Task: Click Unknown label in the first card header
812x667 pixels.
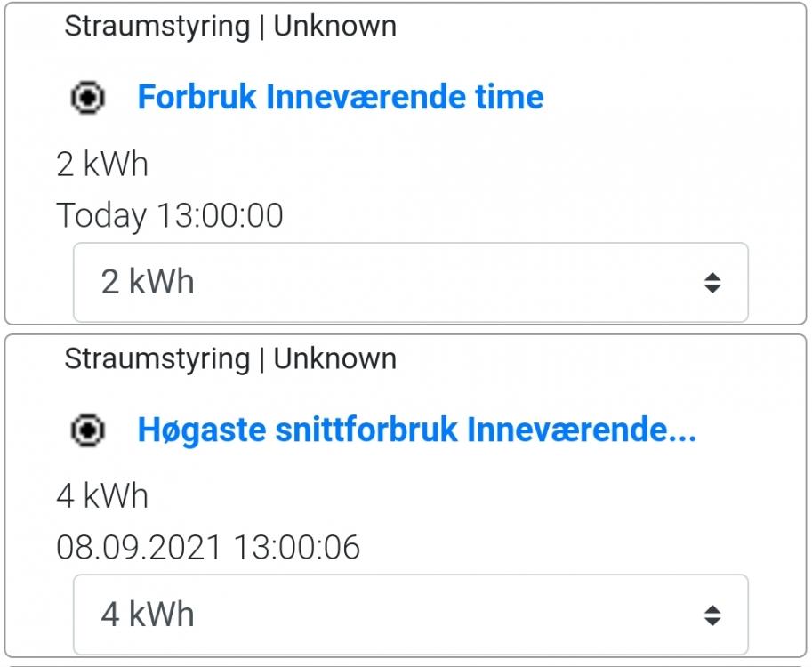Action: click(x=334, y=27)
